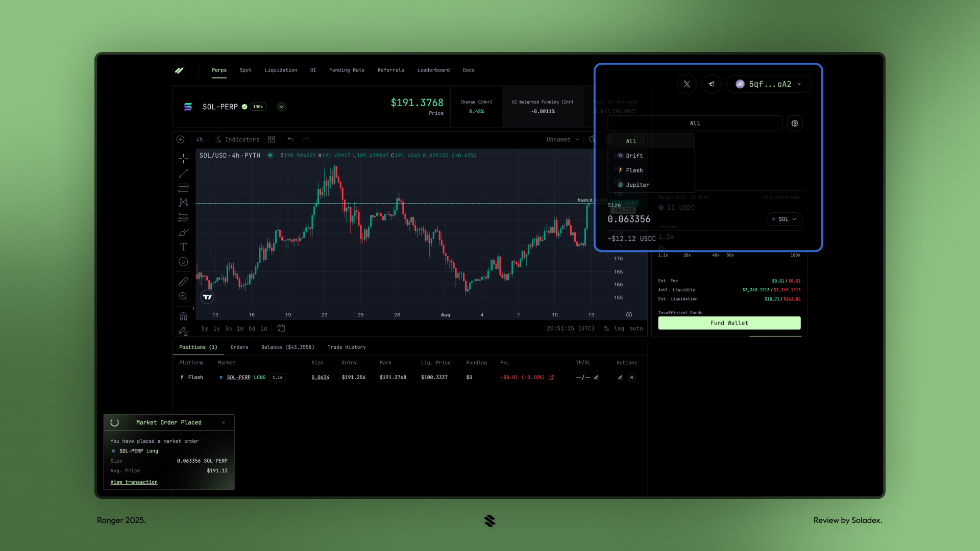Dismiss the Market Order Placed notification
The image size is (980, 551).
tap(223, 422)
